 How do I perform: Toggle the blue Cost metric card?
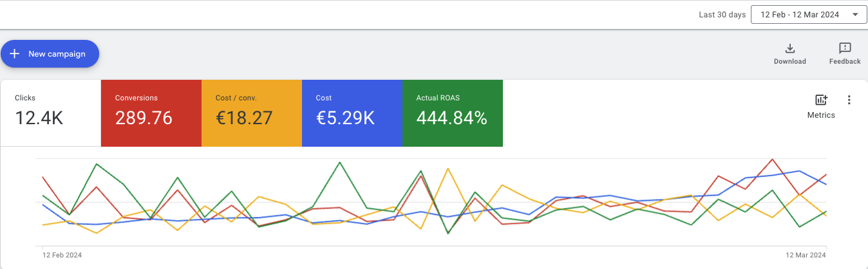pos(352,113)
